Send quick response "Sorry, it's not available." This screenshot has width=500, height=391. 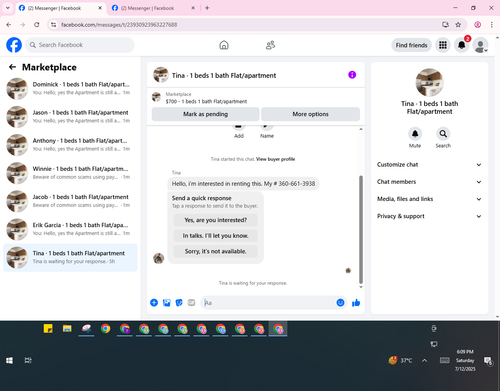tap(216, 251)
